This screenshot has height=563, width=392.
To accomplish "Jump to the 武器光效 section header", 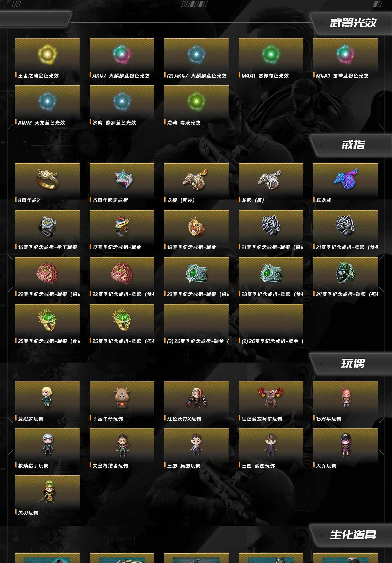I will [353, 23].
